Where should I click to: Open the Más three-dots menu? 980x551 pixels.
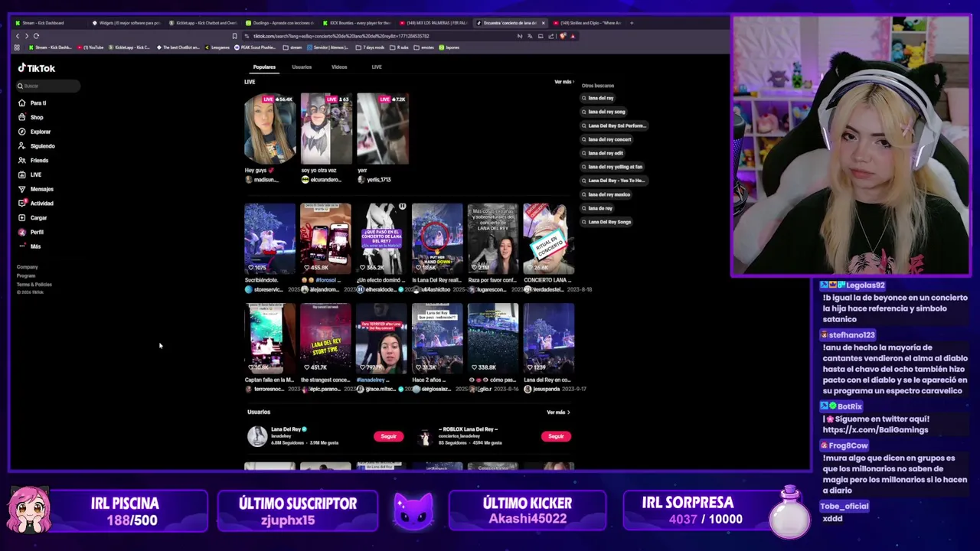(x=22, y=246)
